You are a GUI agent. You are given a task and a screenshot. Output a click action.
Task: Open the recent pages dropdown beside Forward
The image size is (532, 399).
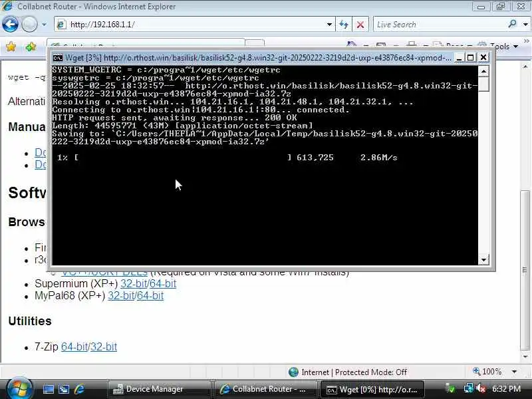tap(44, 25)
